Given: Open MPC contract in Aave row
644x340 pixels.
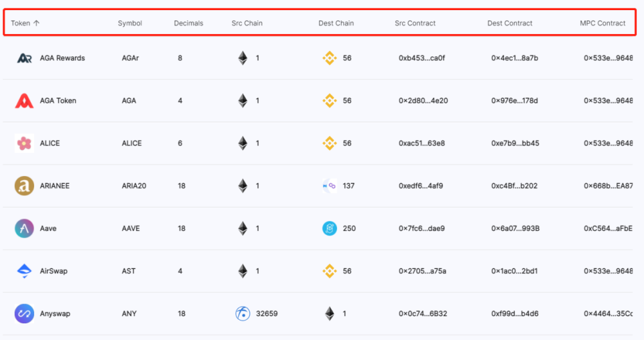Looking at the screenshot, I should (608, 228).
